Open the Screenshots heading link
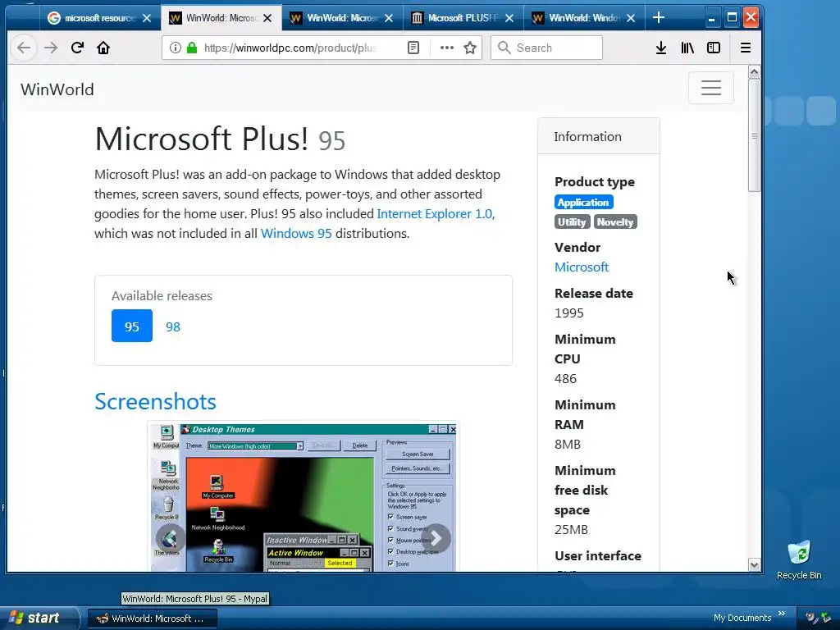The height and width of the screenshot is (630, 840). tap(155, 401)
